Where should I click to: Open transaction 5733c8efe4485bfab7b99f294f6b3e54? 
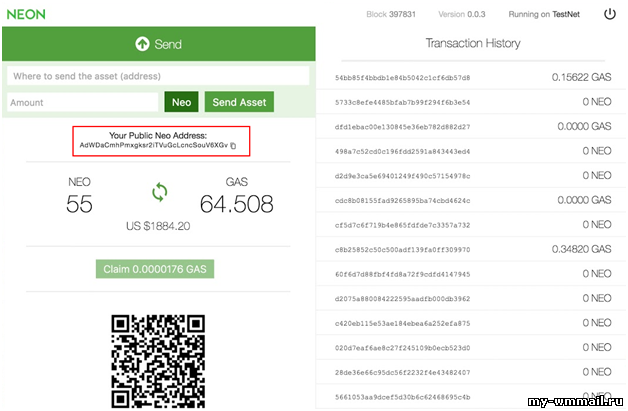pos(403,103)
